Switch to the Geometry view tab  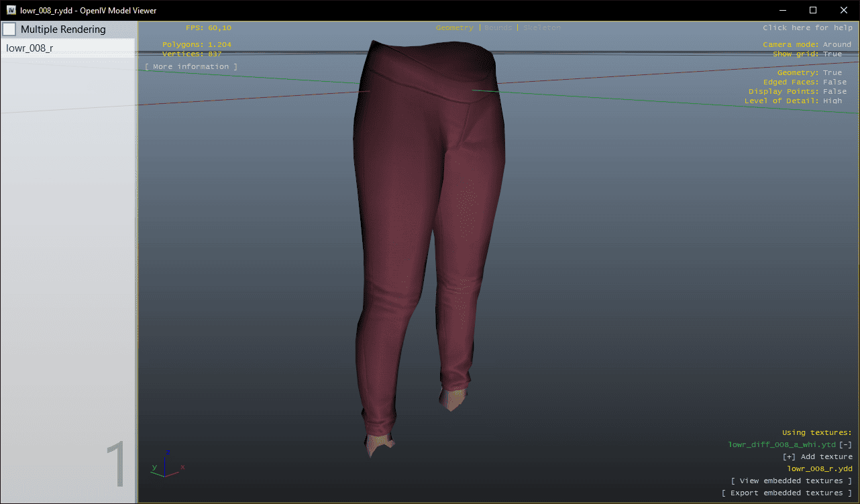(454, 28)
